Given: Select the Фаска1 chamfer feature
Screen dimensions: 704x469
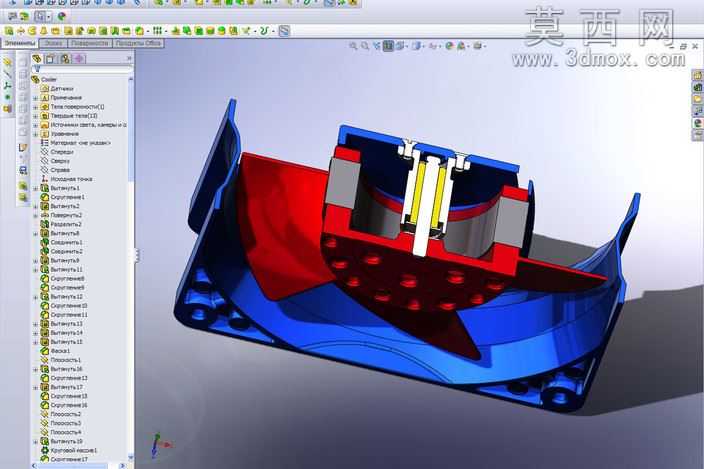Looking at the screenshot, I should pyautogui.click(x=55, y=351).
